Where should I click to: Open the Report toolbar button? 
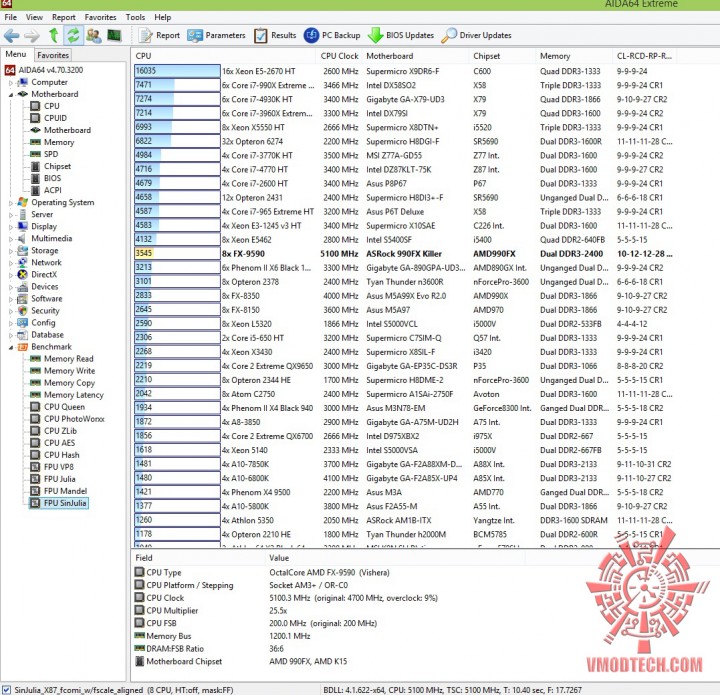click(159, 35)
